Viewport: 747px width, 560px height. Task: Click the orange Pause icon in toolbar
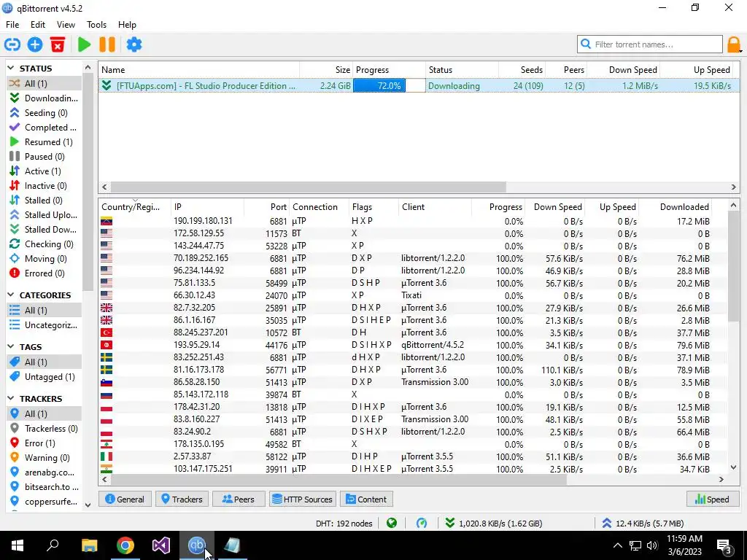(x=107, y=44)
